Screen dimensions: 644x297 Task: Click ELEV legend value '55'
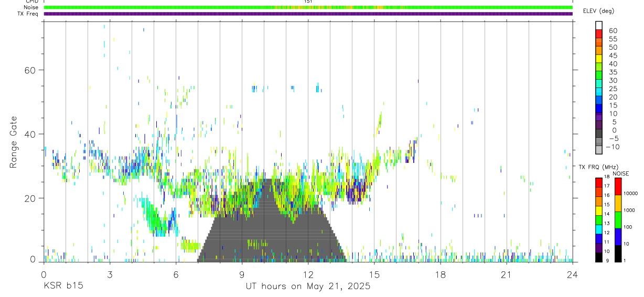click(x=613, y=39)
